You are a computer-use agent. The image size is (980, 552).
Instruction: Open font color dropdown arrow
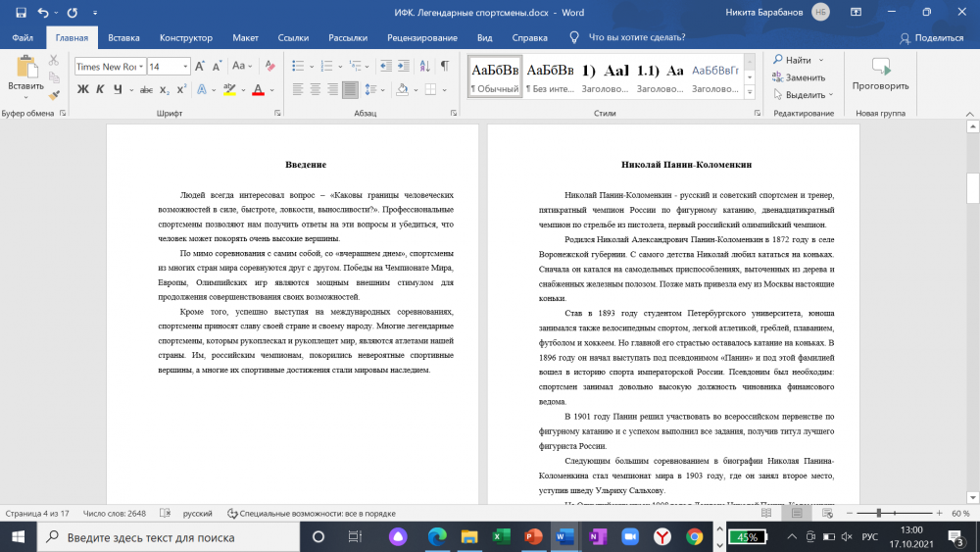click(271, 90)
